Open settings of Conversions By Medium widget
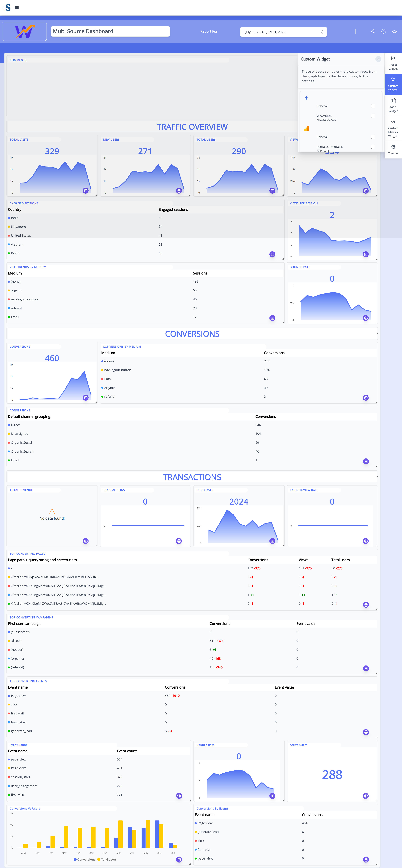The height and width of the screenshot is (868, 402). [x=366, y=398]
